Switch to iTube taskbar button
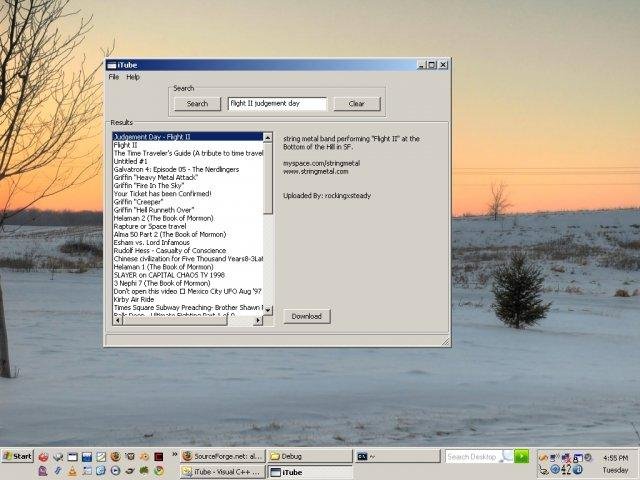 310,472
